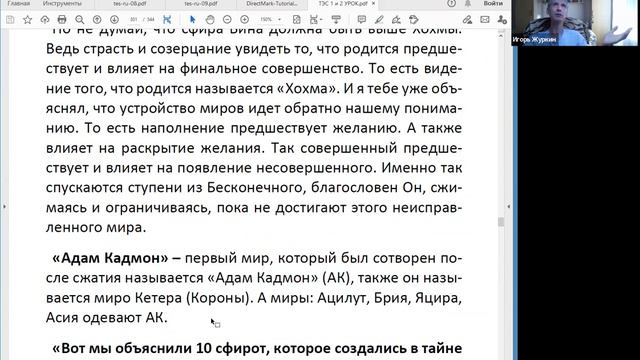Image resolution: width=640 pixels, height=360 pixels.
Task: Activate the Hand pan tool
Action: [x=210, y=20]
